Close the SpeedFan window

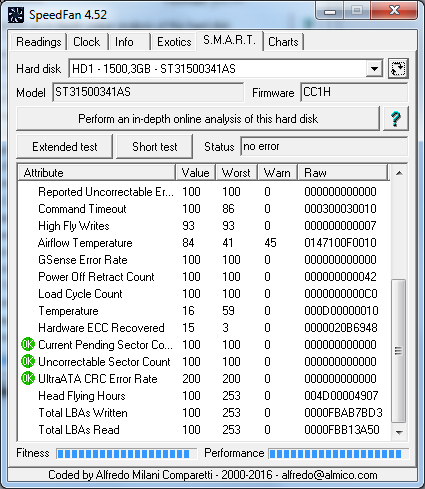[394, 11]
